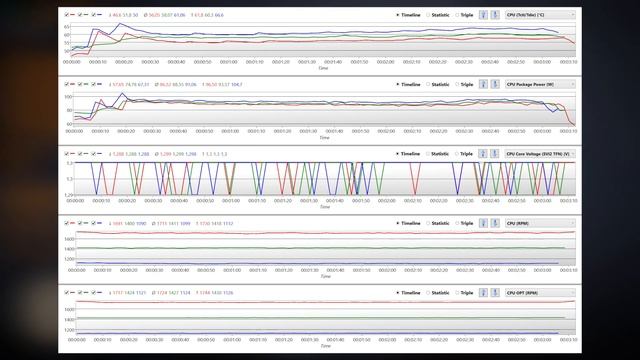Select Statistic view for CPU OPT chart
640x360 pixels.
pos(438,293)
